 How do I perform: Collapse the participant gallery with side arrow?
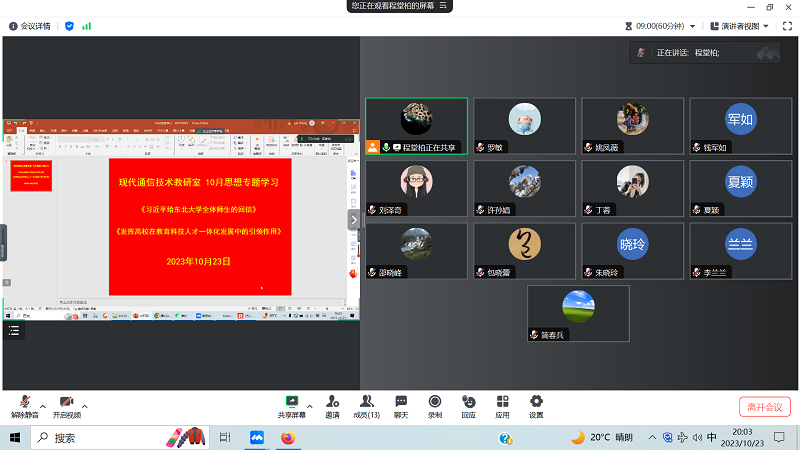pos(353,219)
